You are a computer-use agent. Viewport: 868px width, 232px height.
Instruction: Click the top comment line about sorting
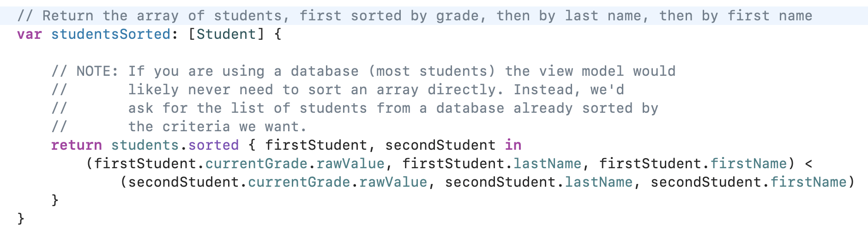point(414,16)
